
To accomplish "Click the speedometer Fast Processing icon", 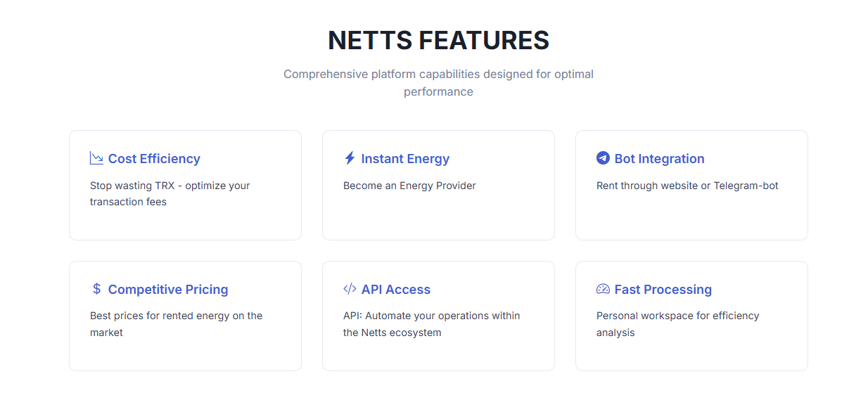I will pyautogui.click(x=603, y=289).
